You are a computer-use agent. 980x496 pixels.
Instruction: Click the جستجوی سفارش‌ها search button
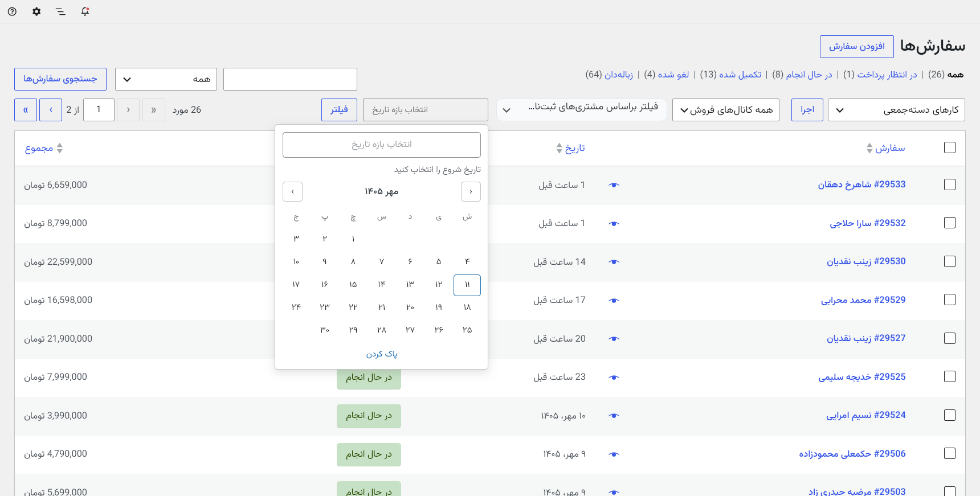(60, 79)
